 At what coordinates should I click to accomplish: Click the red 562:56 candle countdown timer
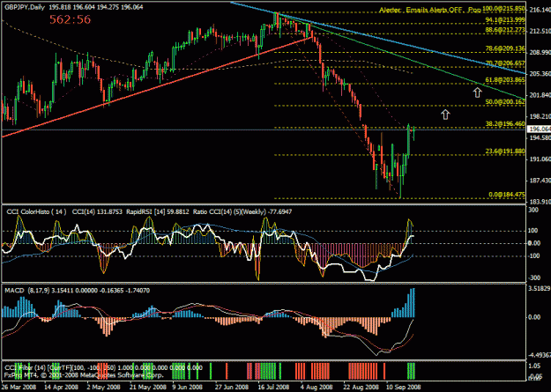point(70,19)
